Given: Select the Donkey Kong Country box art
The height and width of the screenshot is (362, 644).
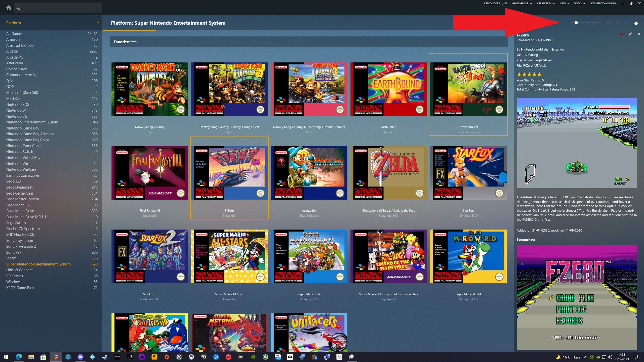Looking at the screenshot, I should click(150, 89).
